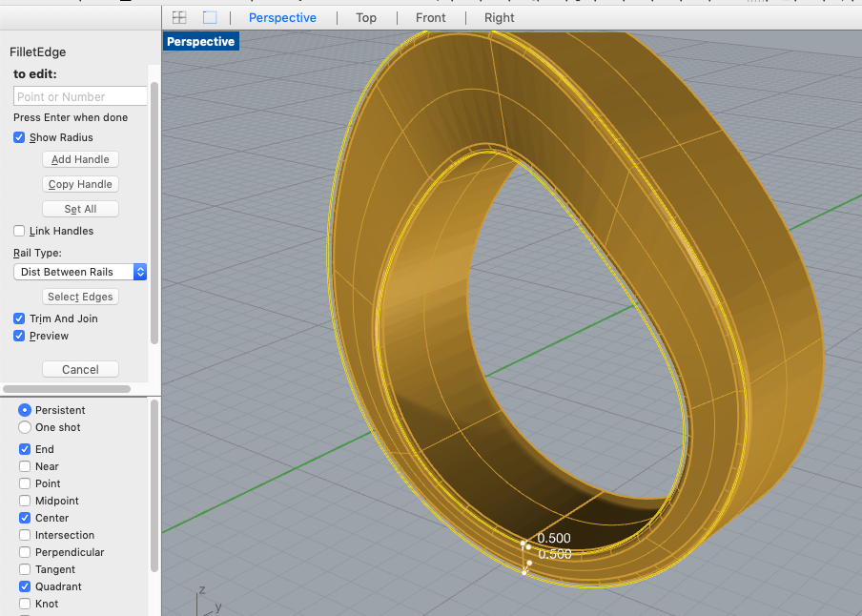The width and height of the screenshot is (862, 616).
Task: Switch to the Top viewport tab
Action: (366, 17)
